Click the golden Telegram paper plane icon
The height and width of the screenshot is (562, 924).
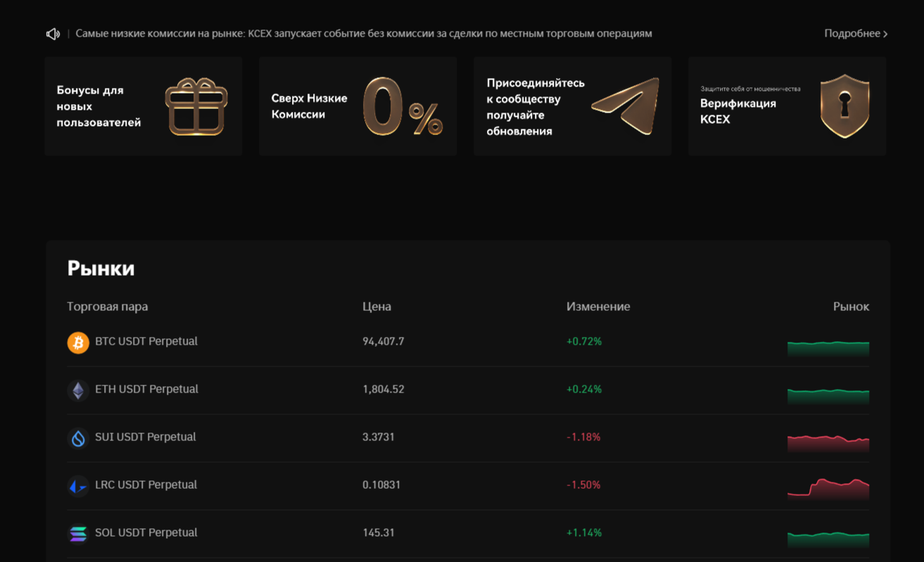tap(626, 106)
